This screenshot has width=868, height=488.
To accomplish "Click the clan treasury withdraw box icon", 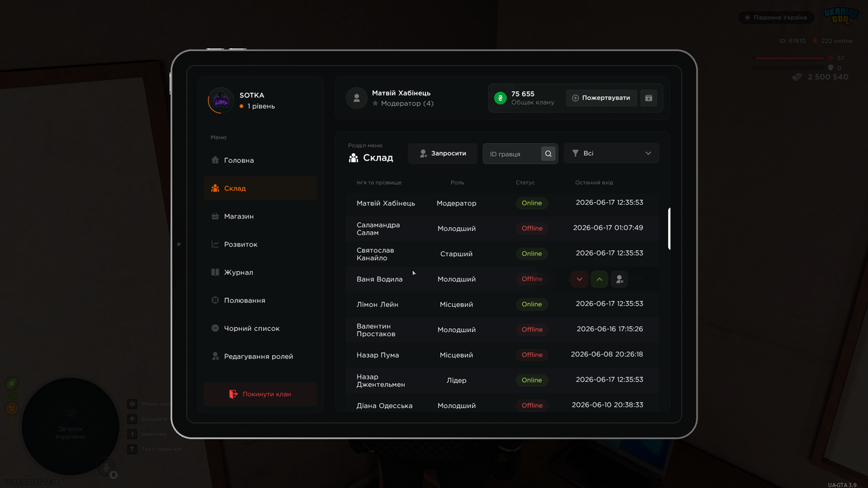I will point(648,98).
